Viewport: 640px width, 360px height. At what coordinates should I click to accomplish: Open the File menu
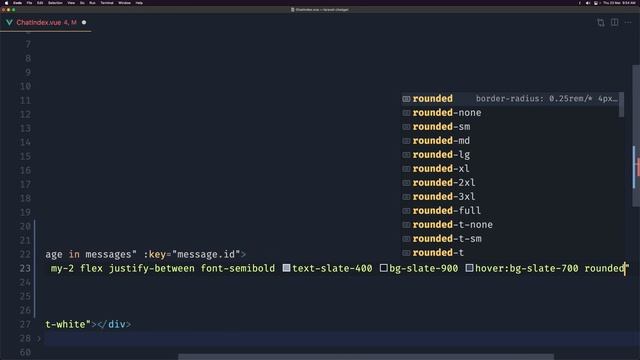[x=29, y=3]
